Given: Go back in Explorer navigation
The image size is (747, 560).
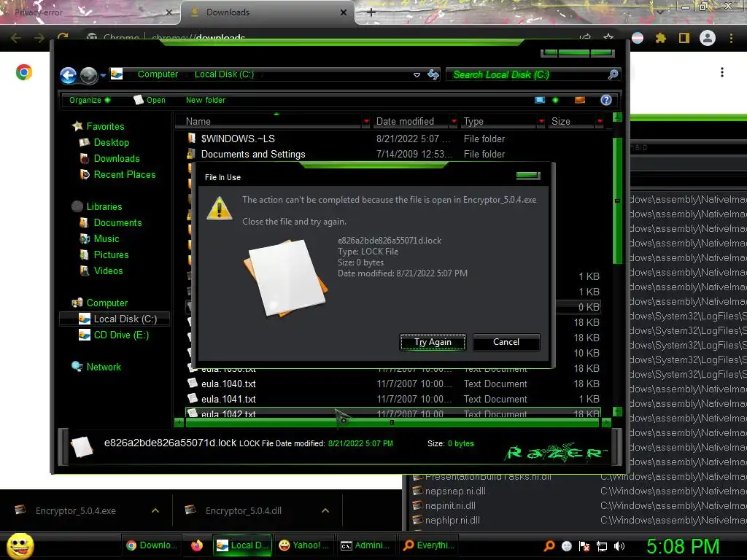Looking at the screenshot, I should [x=68, y=75].
